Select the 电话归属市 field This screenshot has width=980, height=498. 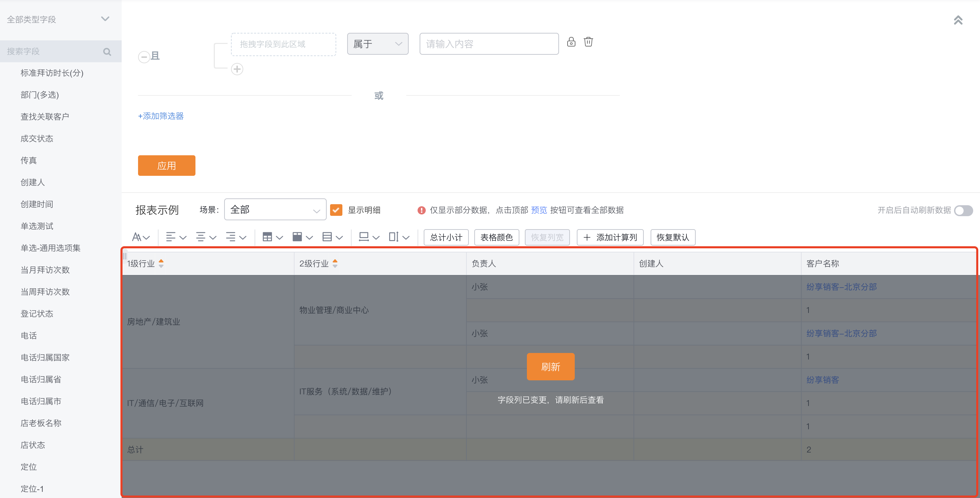41,401
